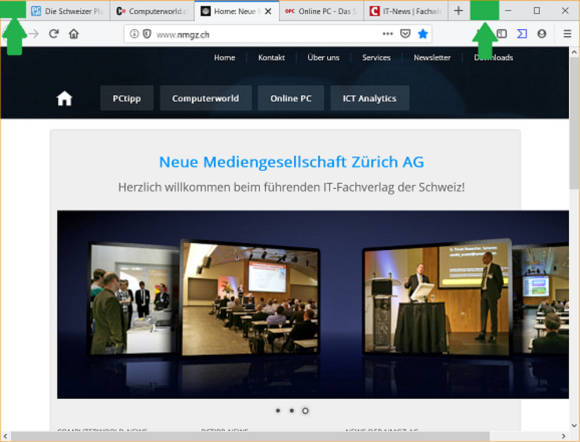The image size is (580, 442).
Task: Toggle the blue bookmark star
Action: tap(423, 34)
